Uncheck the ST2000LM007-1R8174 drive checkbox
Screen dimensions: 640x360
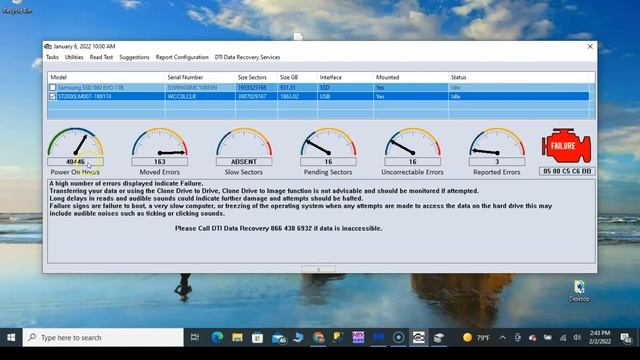[x=53, y=96]
